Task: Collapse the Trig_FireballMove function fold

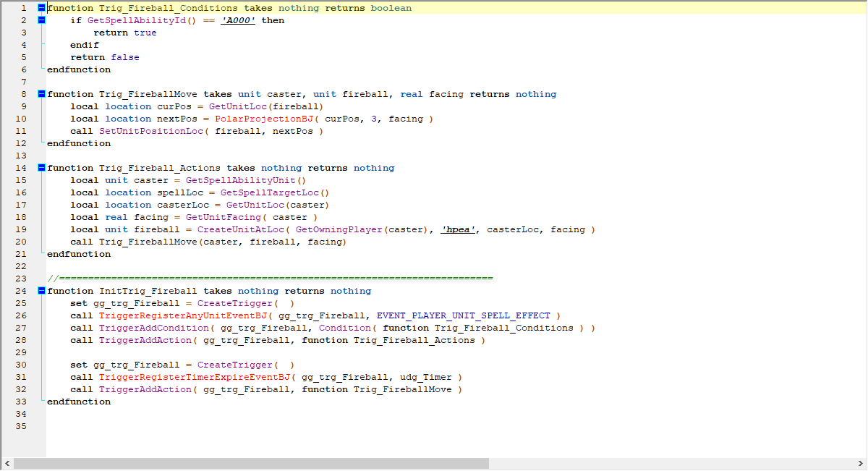Action: click(x=41, y=94)
